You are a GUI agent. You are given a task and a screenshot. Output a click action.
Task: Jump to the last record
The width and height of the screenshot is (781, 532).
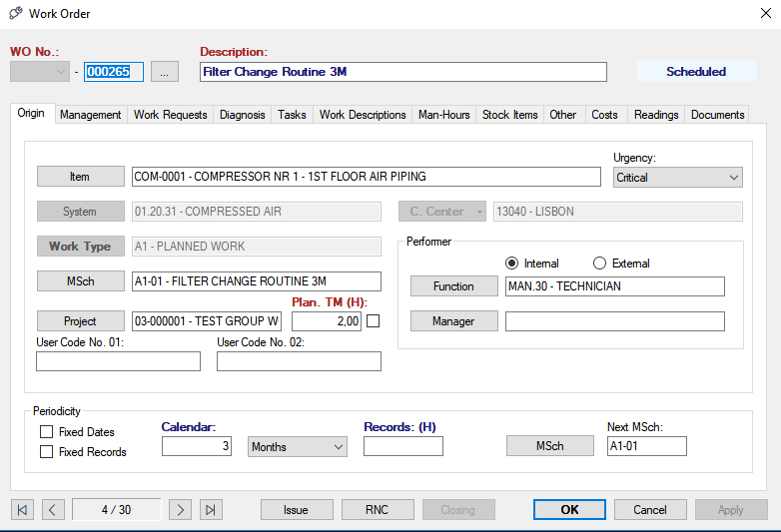click(211, 510)
